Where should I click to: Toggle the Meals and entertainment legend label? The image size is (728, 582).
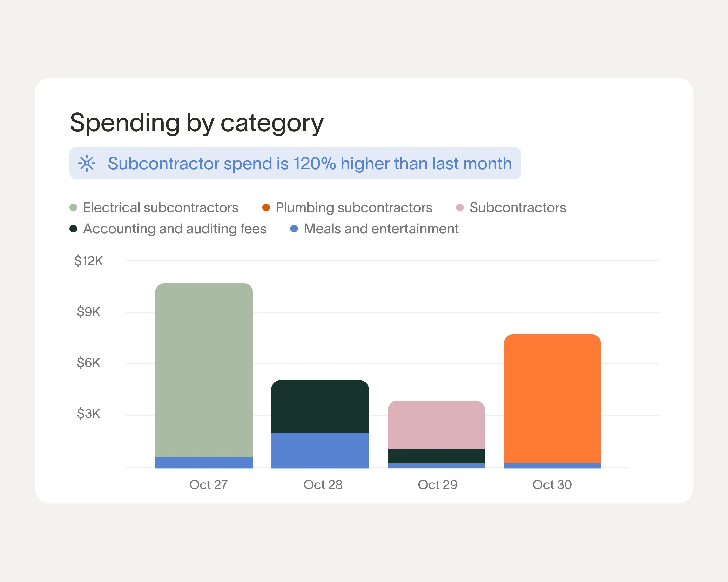[381, 229]
